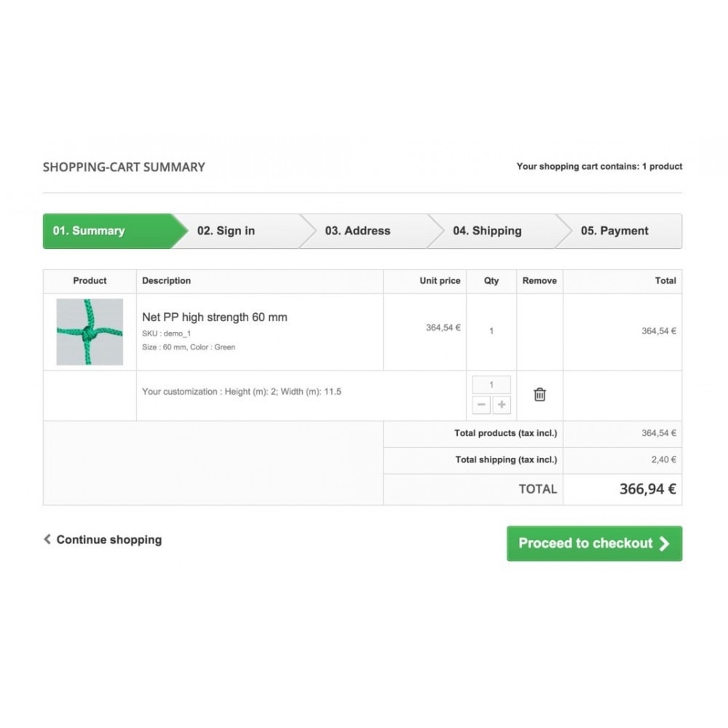The height and width of the screenshot is (728, 728).
Task: Click the Proceed to checkout button
Action: coord(594,543)
